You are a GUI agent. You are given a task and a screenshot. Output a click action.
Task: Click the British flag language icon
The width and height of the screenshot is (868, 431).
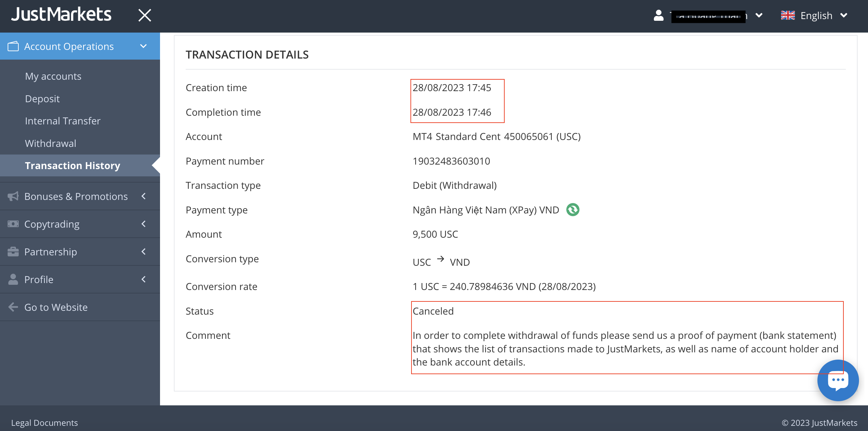pos(788,15)
